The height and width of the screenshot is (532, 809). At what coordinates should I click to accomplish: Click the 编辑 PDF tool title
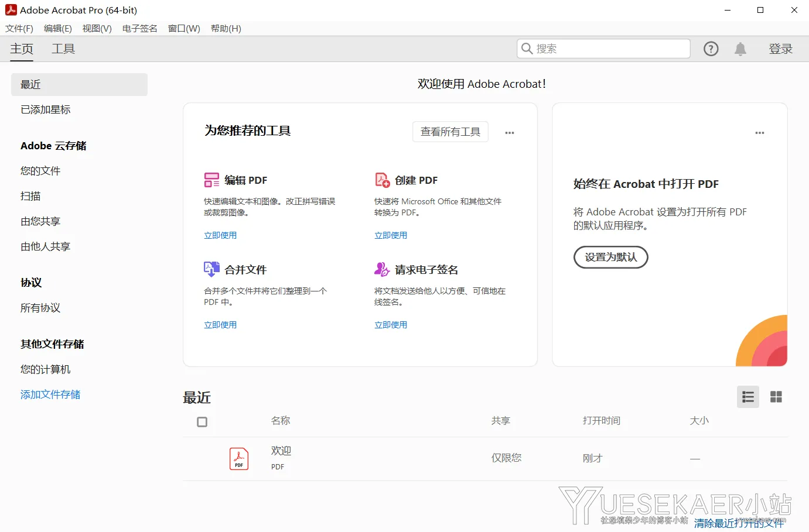(246, 180)
